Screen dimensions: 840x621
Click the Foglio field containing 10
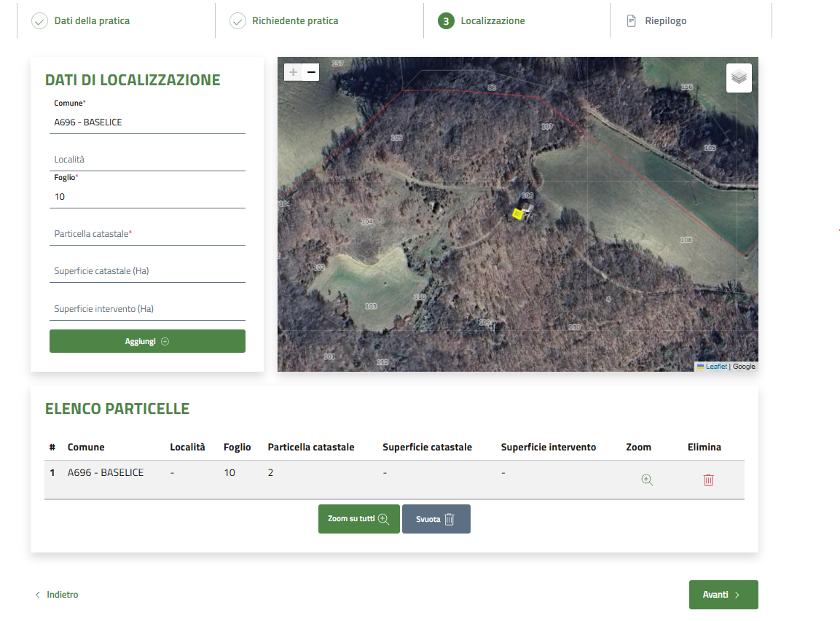pos(147,197)
